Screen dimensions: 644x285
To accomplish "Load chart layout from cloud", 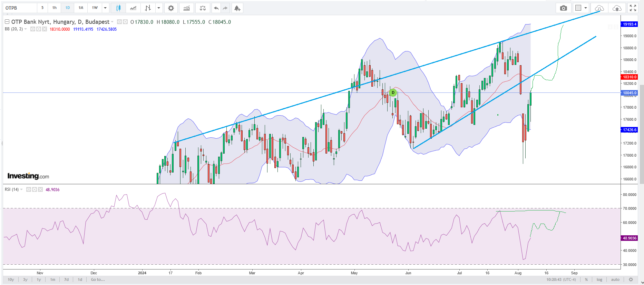I will (x=599, y=8).
